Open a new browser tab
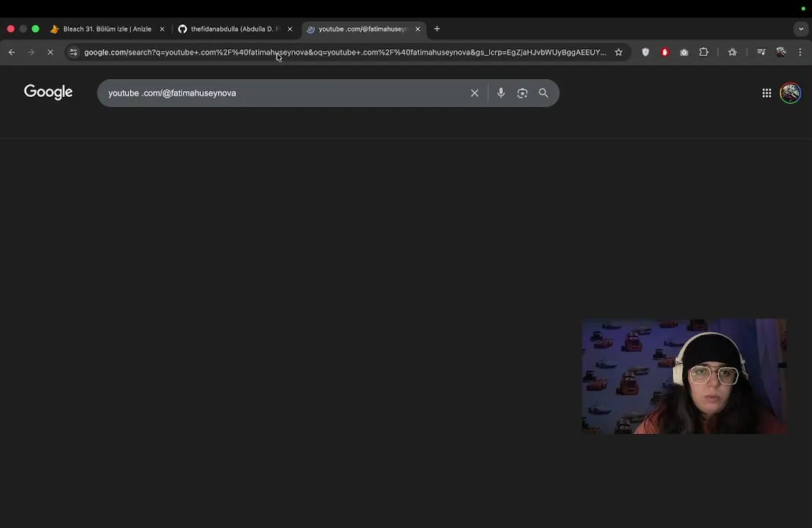Screen dimensions: 812x528 click(x=437, y=29)
